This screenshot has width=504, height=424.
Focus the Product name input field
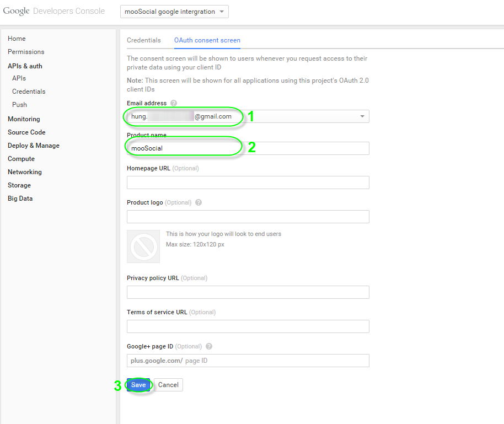(248, 148)
